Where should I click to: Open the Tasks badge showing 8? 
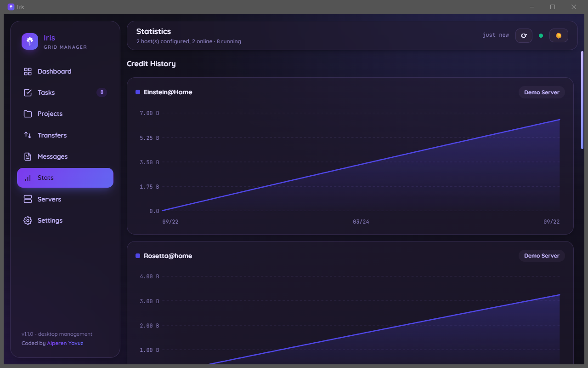click(102, 92)
